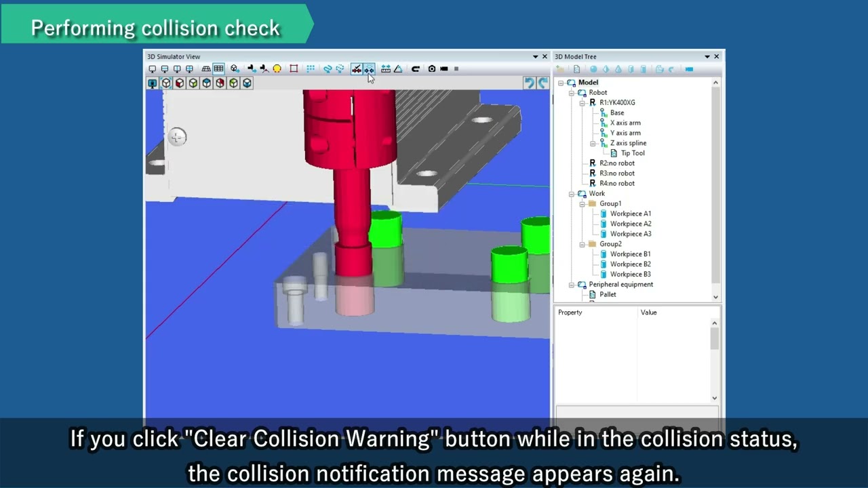
Task: Collapse the Z axis spline node expander
Action: tap(593, 143)
